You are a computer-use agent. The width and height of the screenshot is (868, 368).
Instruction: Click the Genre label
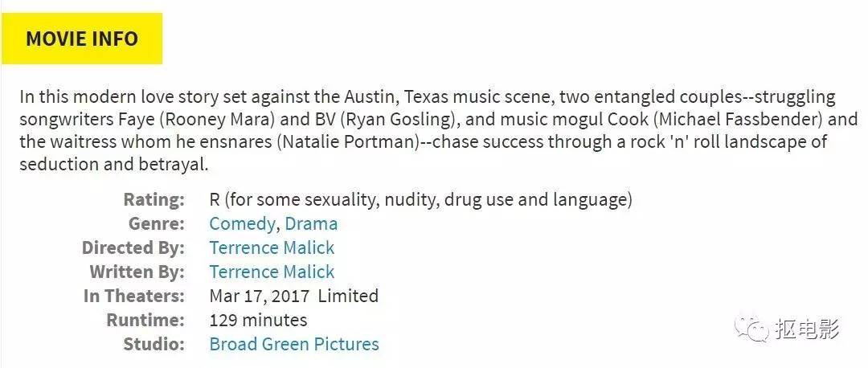pyautogui.click(x=156, y=223)
